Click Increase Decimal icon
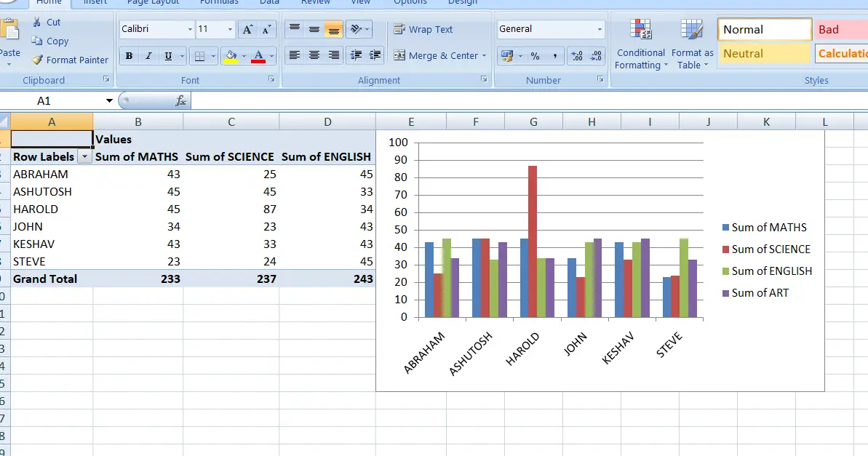868x456 pixels. (x=577, y=56)
